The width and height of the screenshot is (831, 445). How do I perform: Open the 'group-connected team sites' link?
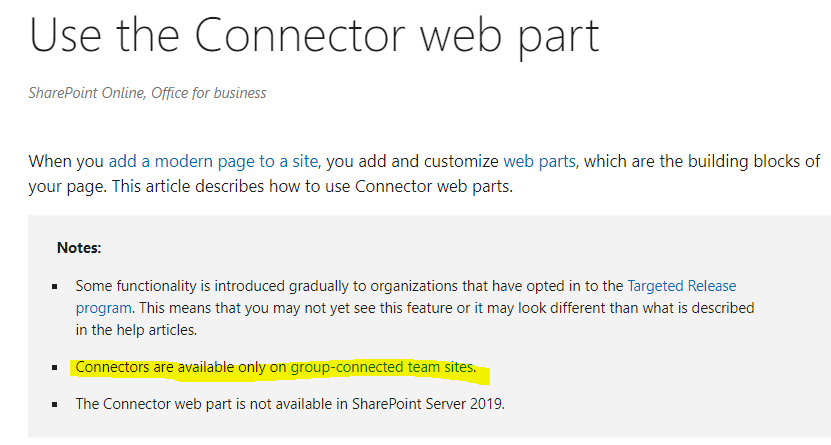[x=382, y=367]
